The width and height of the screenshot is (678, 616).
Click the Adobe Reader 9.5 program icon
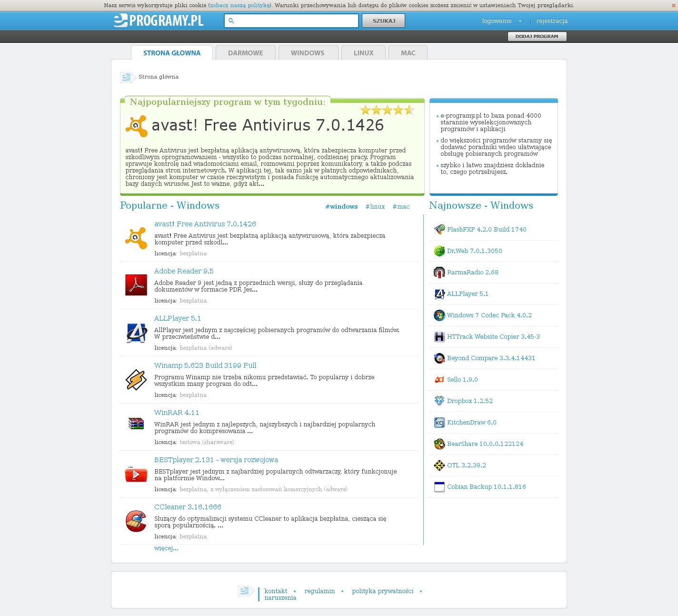tap(136, 285)
